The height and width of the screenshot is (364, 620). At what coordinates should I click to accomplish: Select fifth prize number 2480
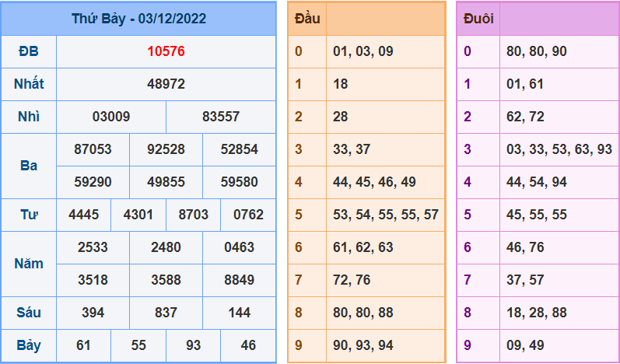166,247
